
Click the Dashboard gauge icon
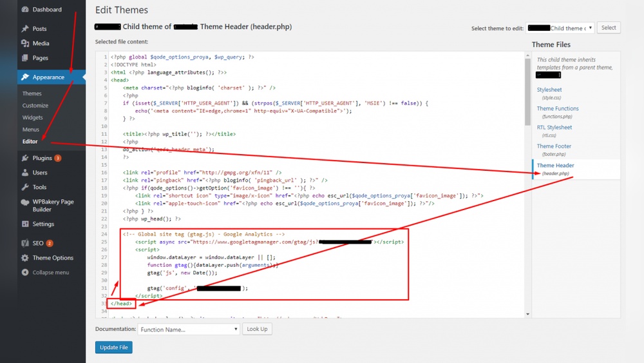tap(25, 9)
